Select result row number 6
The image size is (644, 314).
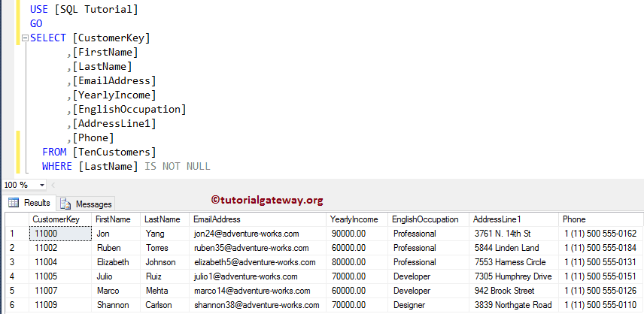pyautogui.click(x=17, y=305)
